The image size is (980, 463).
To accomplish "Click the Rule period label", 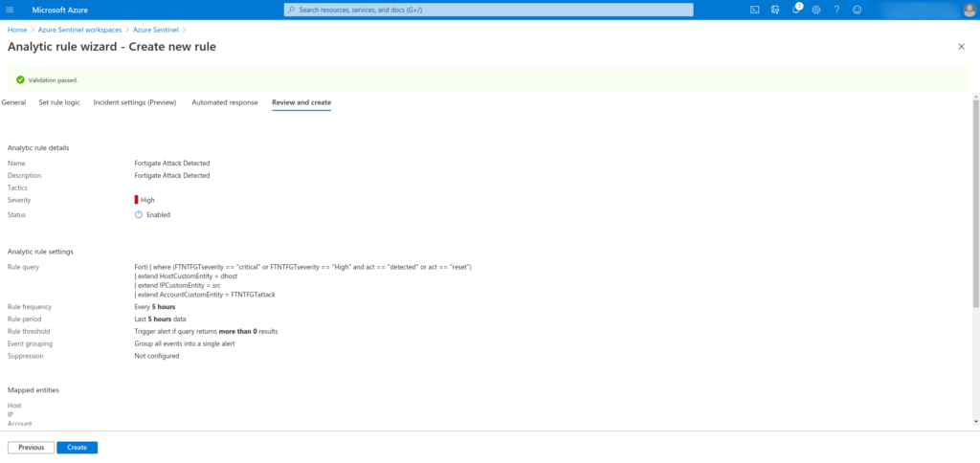I will pos(24,319).
